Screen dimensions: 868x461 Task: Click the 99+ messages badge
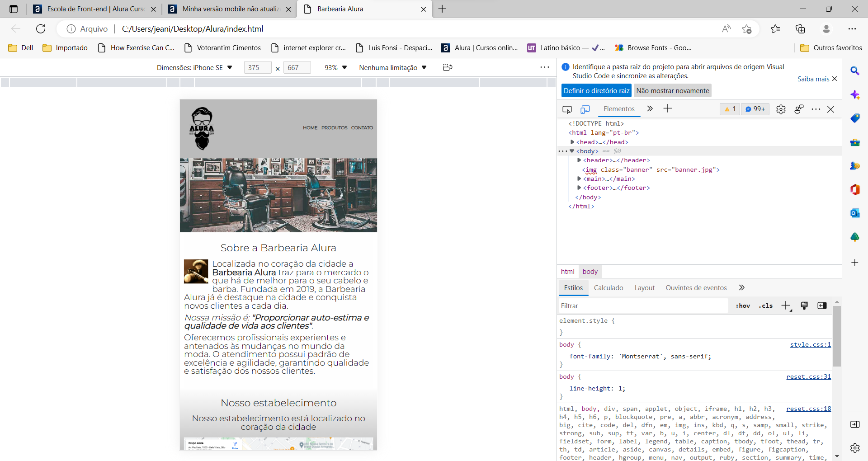pos(755,109)
